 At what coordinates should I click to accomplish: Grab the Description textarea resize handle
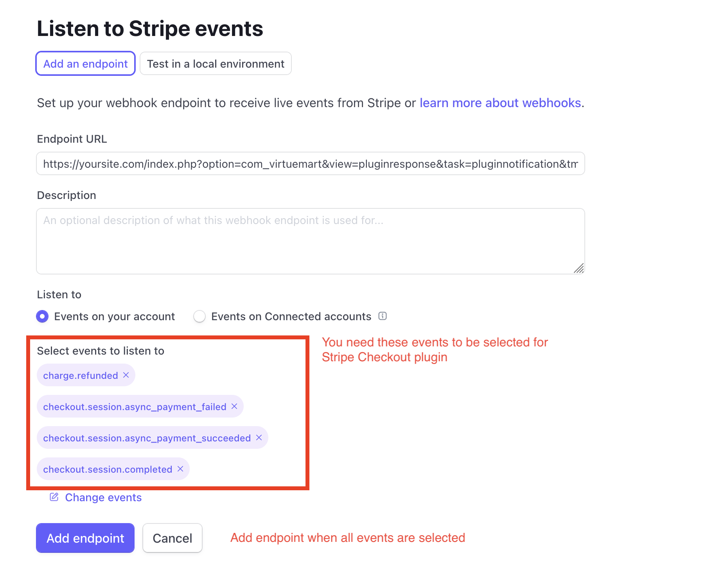[x=579, y=268]
